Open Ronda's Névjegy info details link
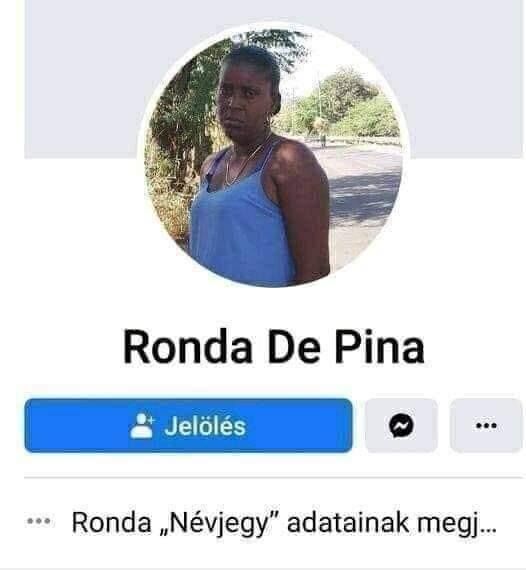526x570 pixels. tap(284, 523)
